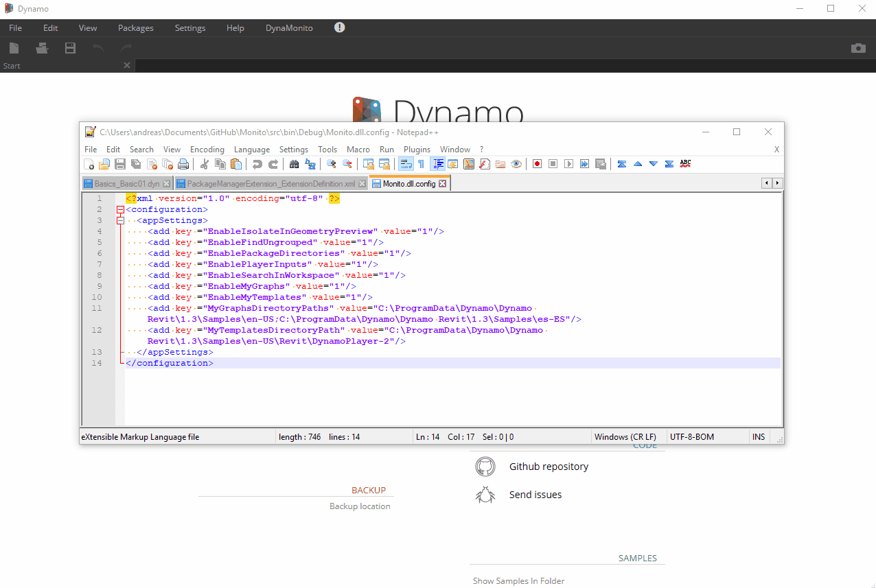Click the New file icon in Notepad++ toolbar

(89, 164)
